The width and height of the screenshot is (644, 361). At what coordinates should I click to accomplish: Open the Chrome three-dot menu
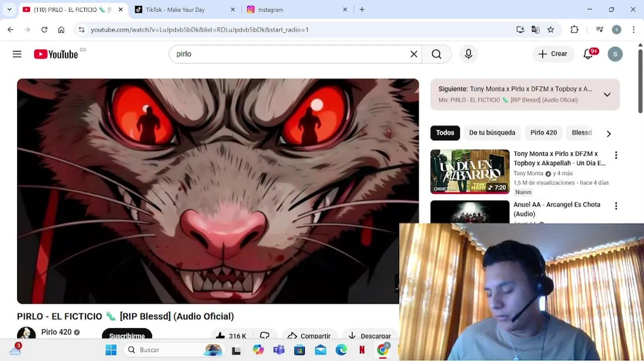pyautogui.click(x=633, y=30)
